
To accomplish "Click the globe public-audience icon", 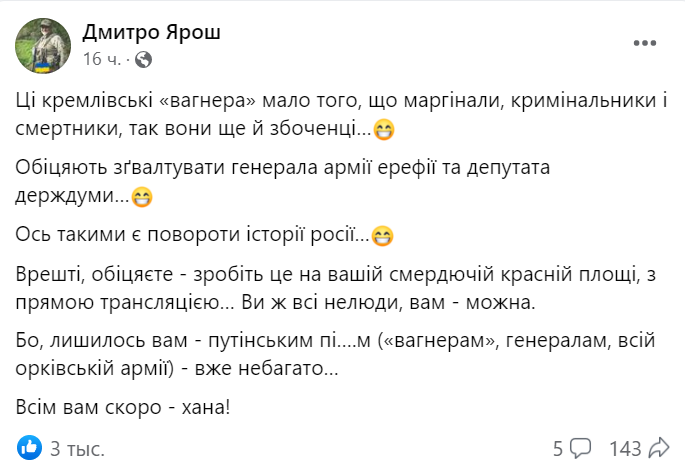I will click(x=143, y=59).
